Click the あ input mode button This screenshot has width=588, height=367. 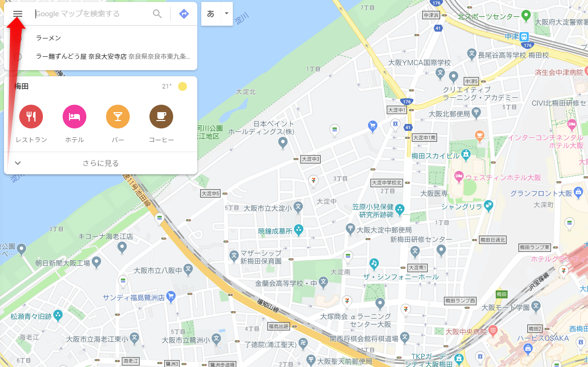pos(211,13)
